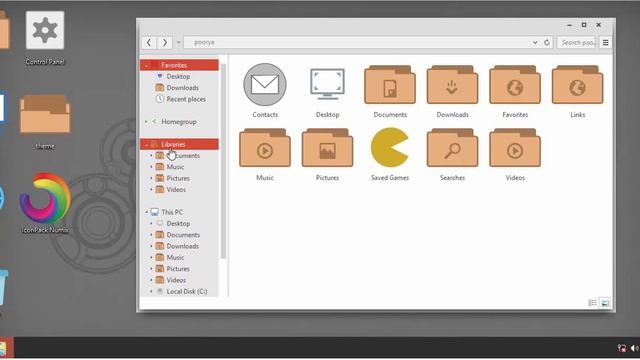
Task: Select the Libraries header in sidebar
Action: pos(179,144)
